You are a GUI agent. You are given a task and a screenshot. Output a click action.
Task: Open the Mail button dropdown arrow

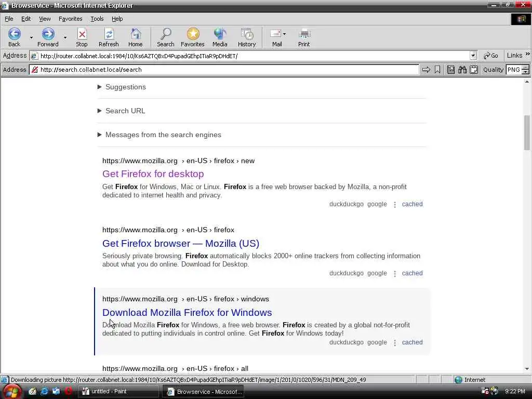pos(284,34)
